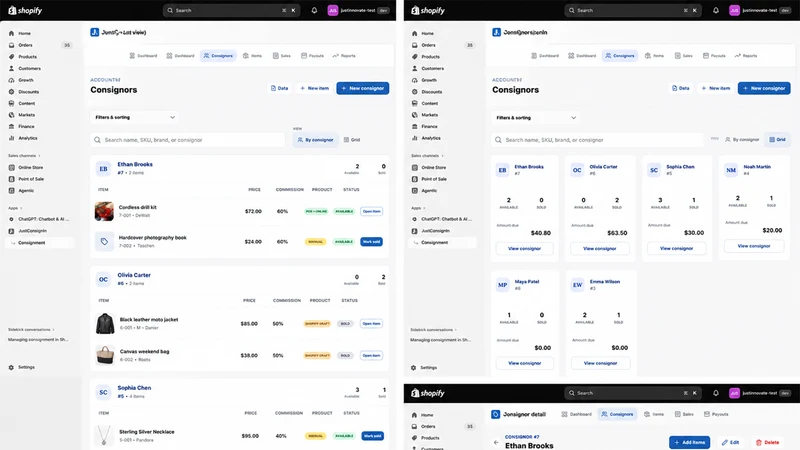This screenshot has height=450, width=800.
Task: Switch to By consignor view in left window
Action: click(x=315, y=140)
